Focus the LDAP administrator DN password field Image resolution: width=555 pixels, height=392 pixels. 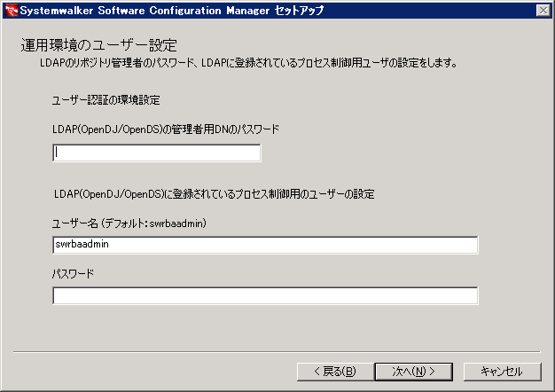pos(157,153)
